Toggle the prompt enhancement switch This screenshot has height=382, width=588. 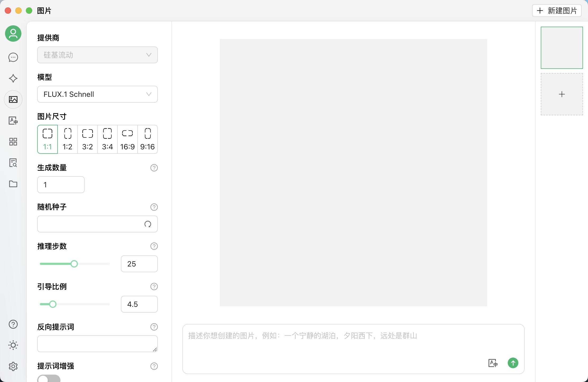tap(49, 379)
